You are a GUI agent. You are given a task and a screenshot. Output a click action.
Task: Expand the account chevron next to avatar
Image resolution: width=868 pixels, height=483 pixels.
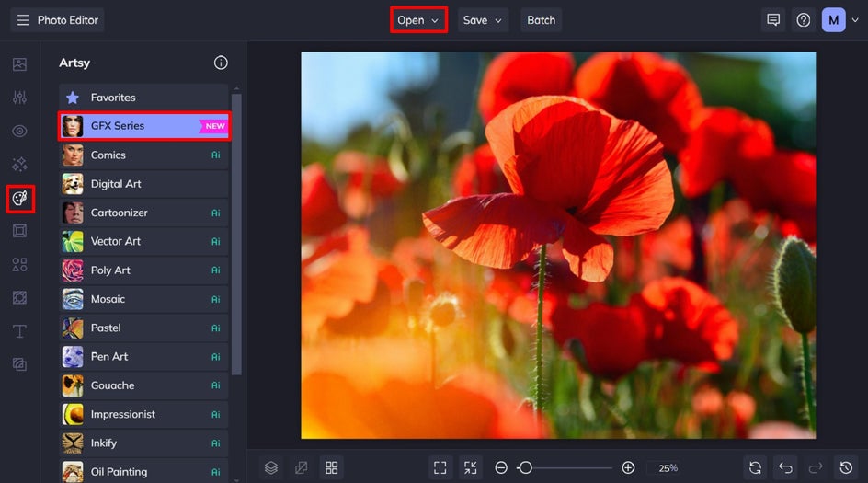(855, 20)
